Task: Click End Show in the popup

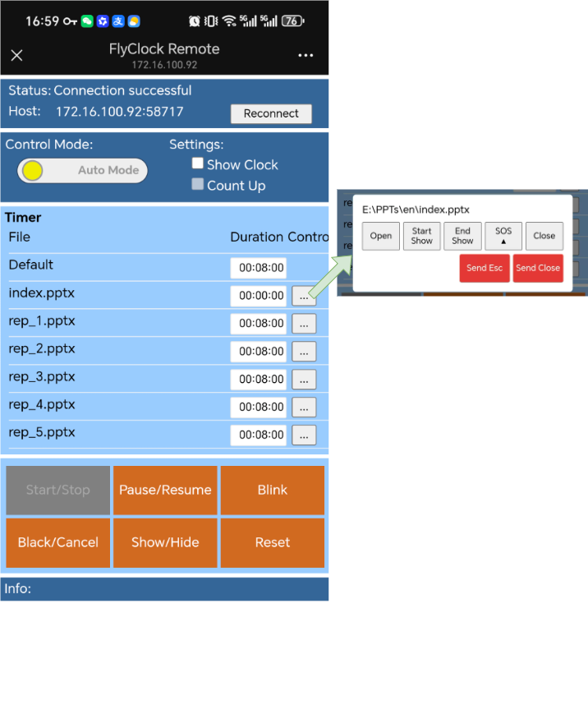Action: (x=462, y=237)
